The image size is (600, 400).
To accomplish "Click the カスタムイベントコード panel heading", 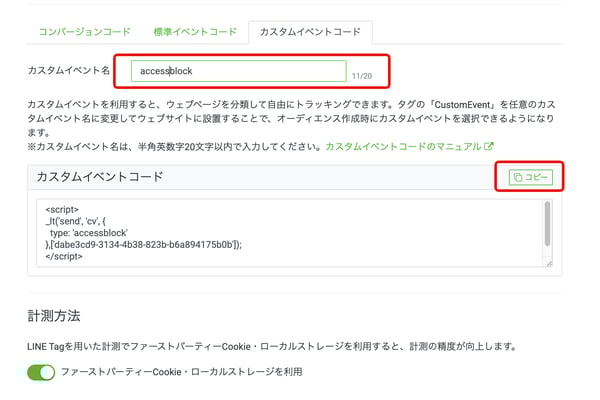I will 100,176.
